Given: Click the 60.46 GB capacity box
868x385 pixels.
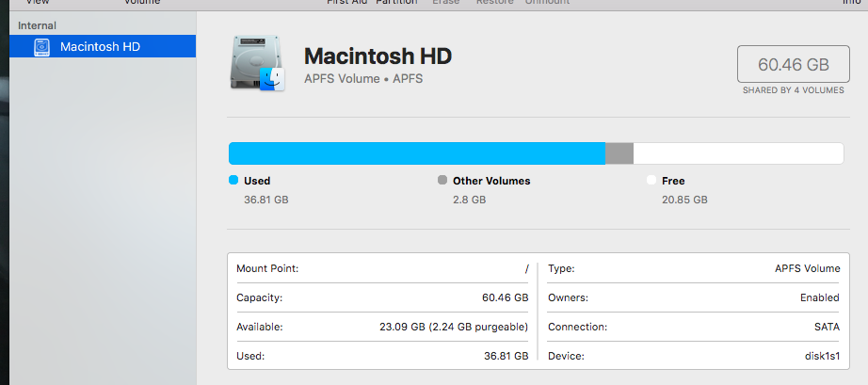Looking at the screenshot, I should [x=794, y=64].
